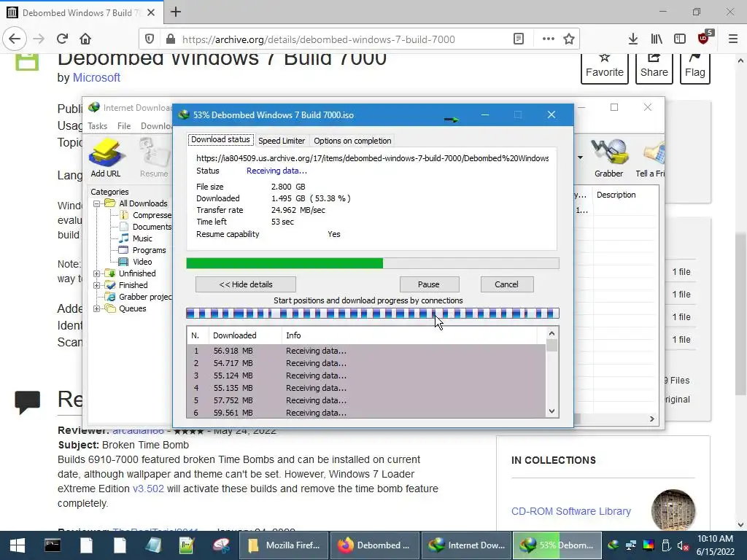747x560 pixels.
Task: Open Firefox downloads arrow icon
Action: click(x=632, y=39)
